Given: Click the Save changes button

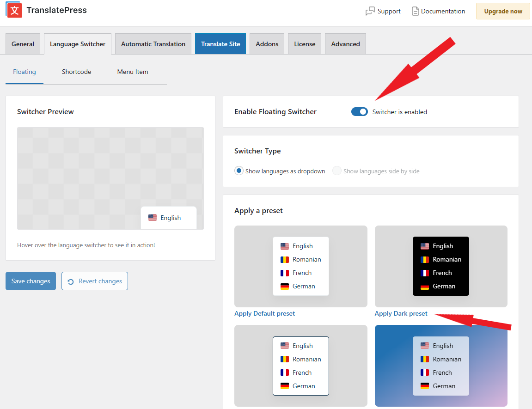Looking at the screenshot, I should coord(31,281).
